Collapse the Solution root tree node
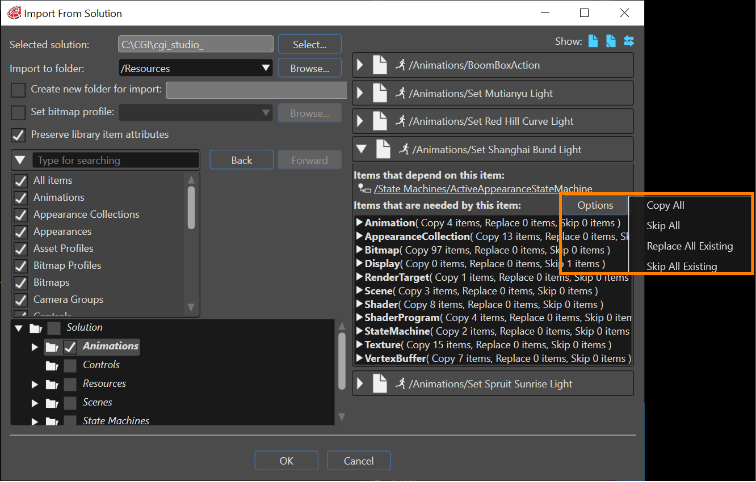The image size is (756, 482). tap(19, 328)
